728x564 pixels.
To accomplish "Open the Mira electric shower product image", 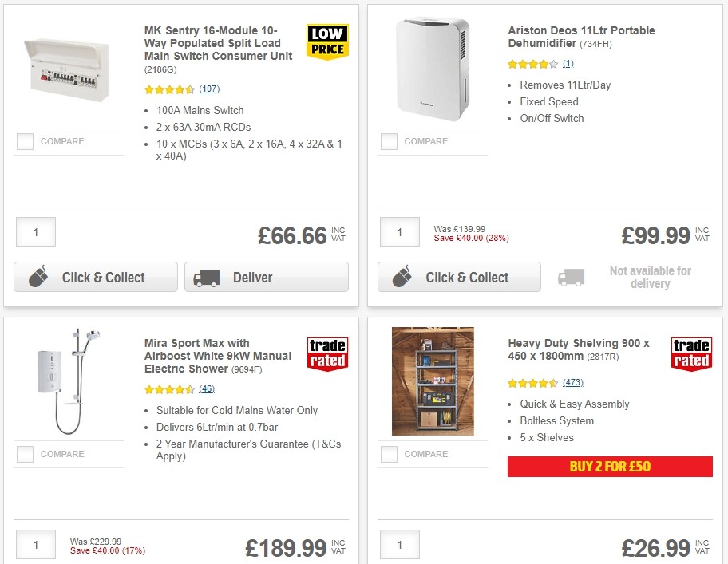I will [x=68, y=381].
